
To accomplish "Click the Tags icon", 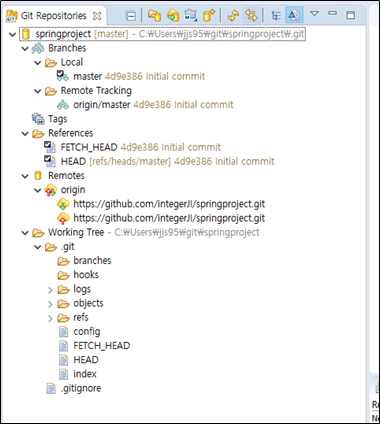I will coord(38,119).
